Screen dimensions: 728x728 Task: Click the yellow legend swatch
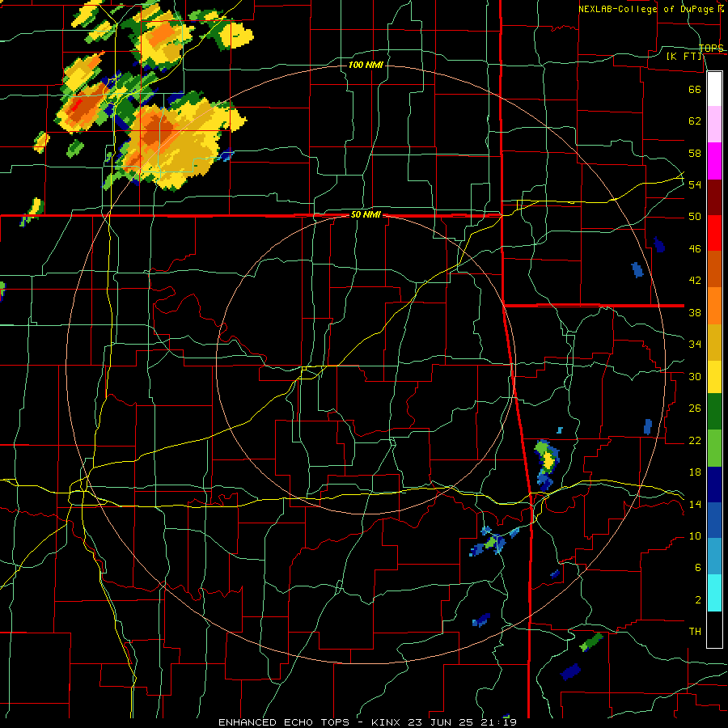714,377
